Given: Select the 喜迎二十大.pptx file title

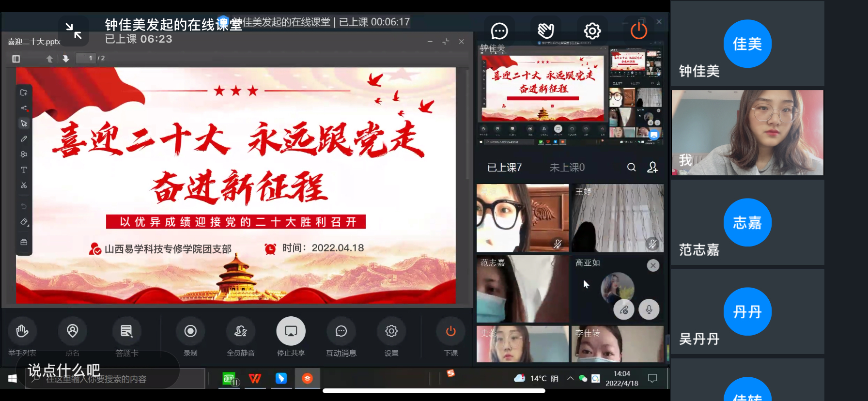Looking at the screenshot, I should point(34,42).
